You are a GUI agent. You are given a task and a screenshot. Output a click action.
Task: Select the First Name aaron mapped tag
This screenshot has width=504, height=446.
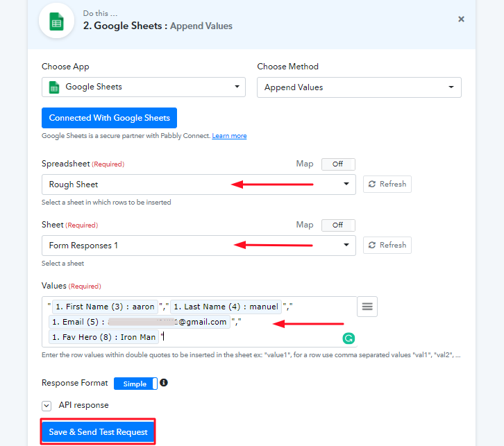[105, 307]
